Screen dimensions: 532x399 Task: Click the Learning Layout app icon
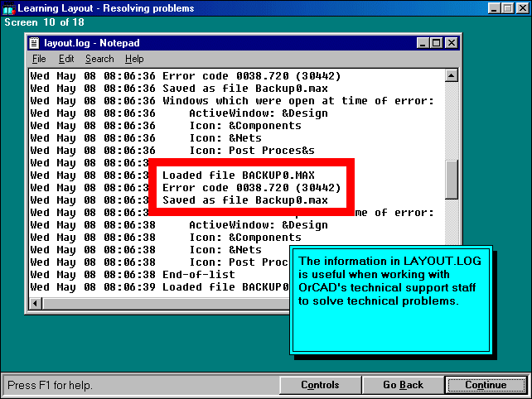8,8
